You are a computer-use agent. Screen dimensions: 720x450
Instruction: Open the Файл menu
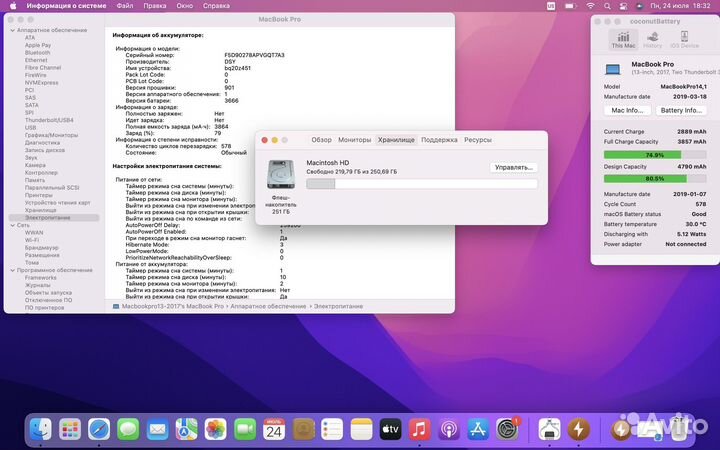point(124,6)
